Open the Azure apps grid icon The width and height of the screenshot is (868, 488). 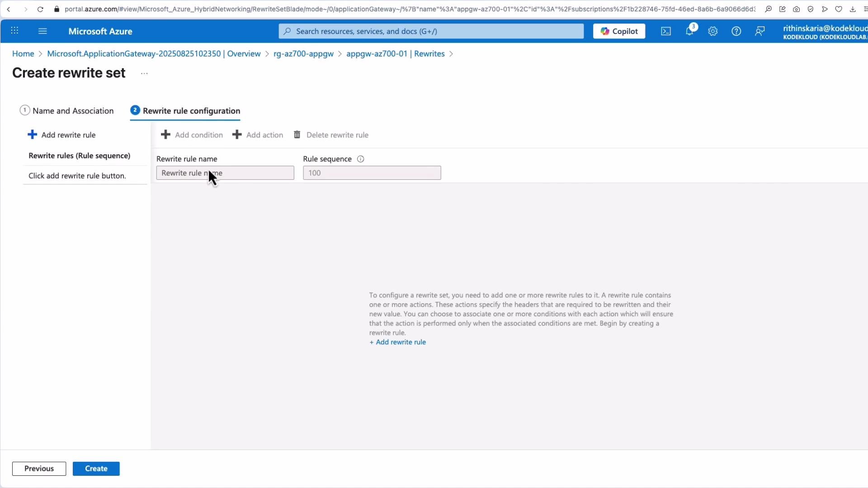click(14, 31)
